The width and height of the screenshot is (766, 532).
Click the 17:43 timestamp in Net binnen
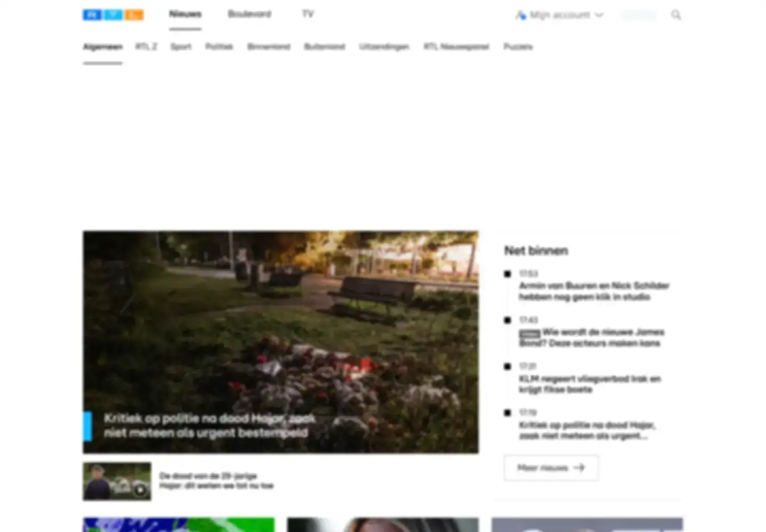528,320
